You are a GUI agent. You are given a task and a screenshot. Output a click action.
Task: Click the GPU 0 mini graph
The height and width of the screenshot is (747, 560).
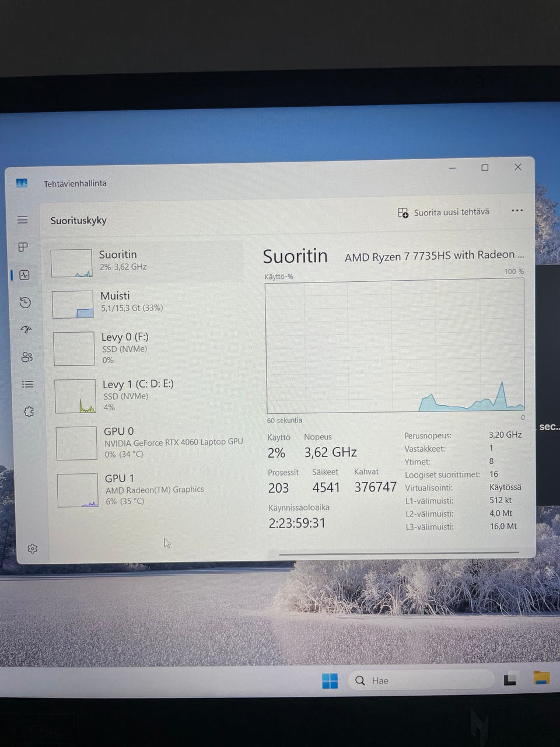[76, 443]
